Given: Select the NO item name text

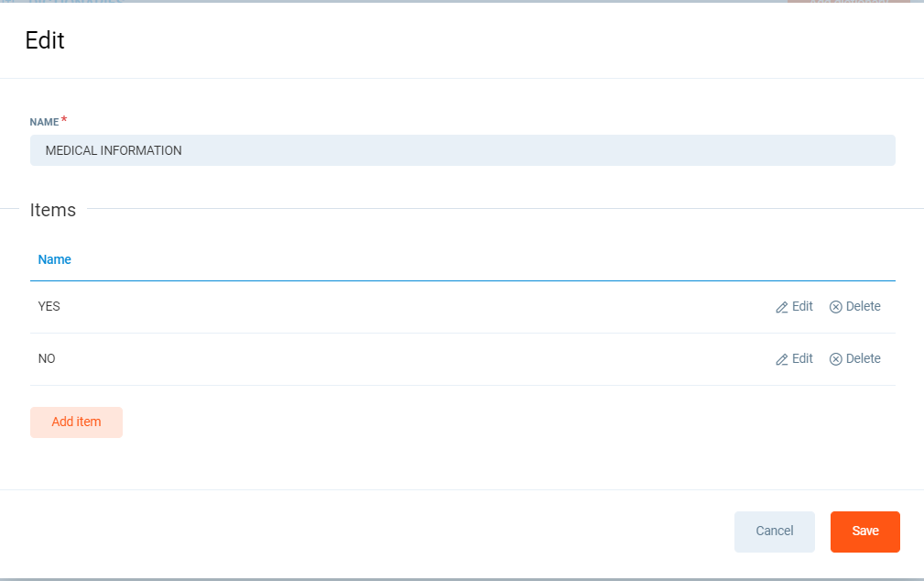Looking at the screenshot, I should pos(47,359).
